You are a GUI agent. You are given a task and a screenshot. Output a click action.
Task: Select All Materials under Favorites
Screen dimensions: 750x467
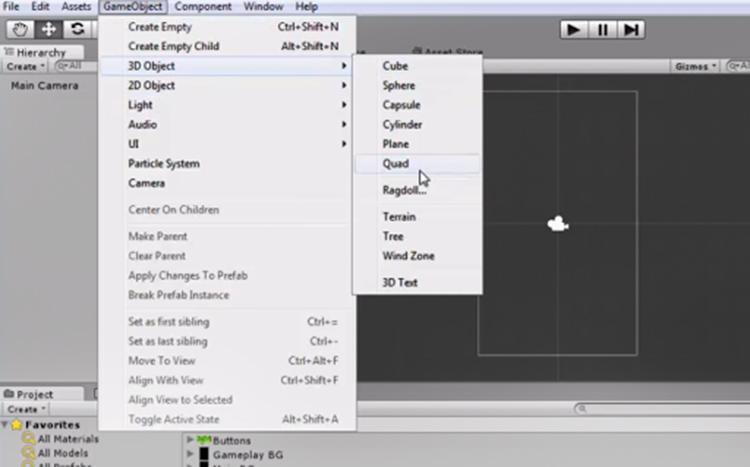pos(68,439)
